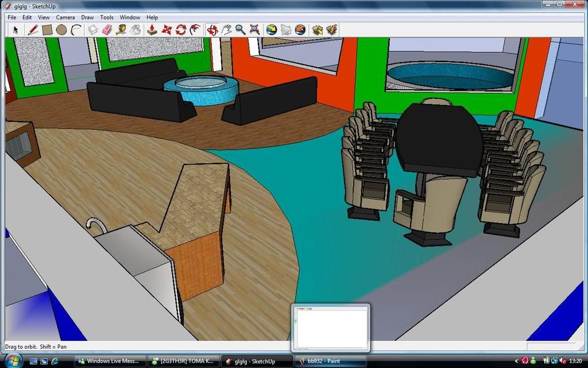This screenshot has width=588, height=368.
Task: Choose the Line pencil tool
Action: (33, 29)
